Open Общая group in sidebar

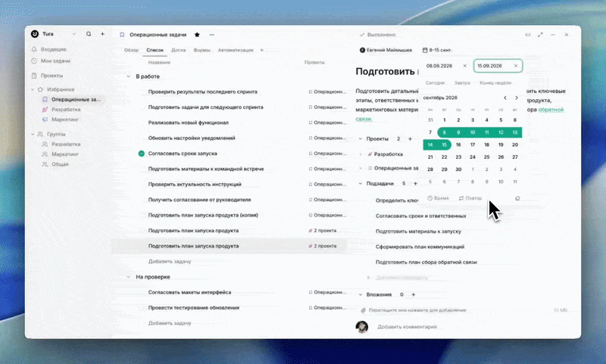tap(60, 164)
